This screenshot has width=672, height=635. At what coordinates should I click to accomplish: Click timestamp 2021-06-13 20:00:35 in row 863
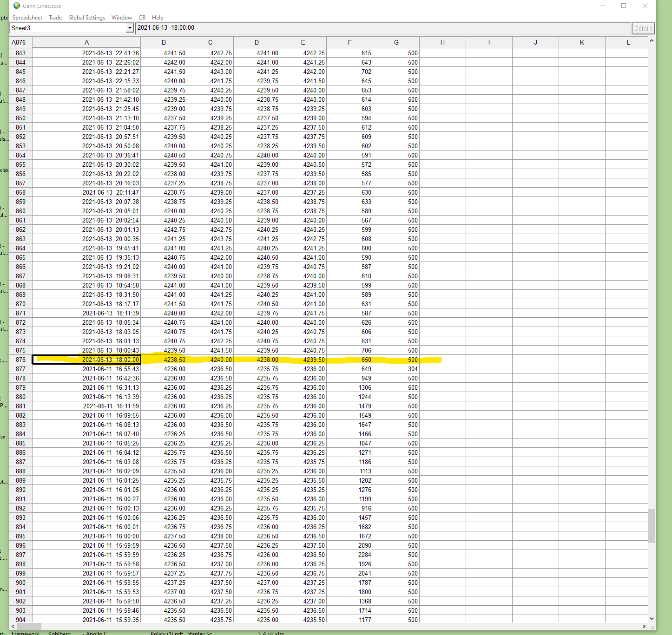[x=86, y=239]
